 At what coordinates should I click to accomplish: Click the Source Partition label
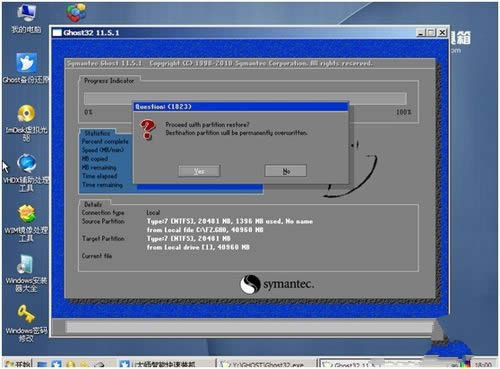pos(103,221)
